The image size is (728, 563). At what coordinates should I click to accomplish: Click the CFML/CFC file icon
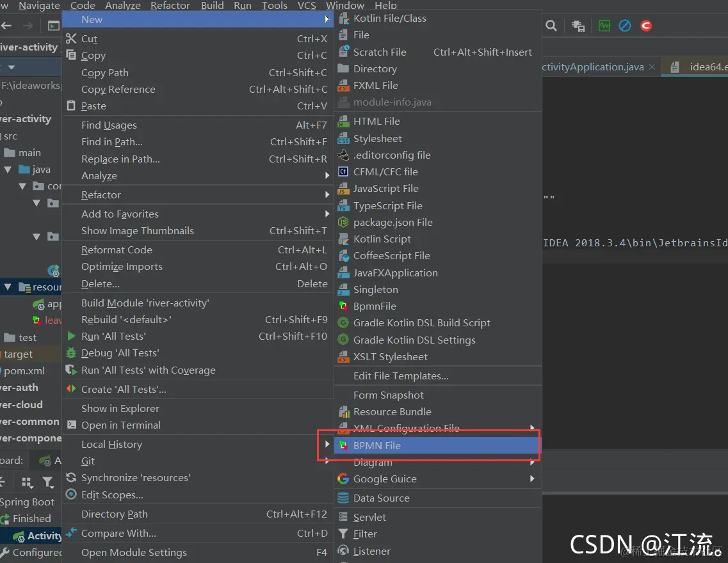pyautogui.click(x=344, y=172)
